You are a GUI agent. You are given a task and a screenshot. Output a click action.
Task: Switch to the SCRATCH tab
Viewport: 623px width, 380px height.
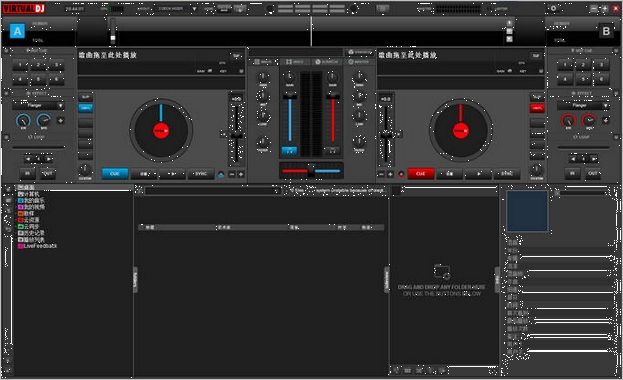(327, 62)
